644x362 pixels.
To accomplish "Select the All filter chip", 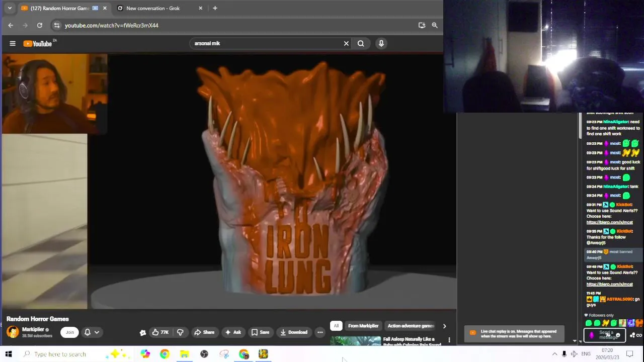I will point(336,326).
